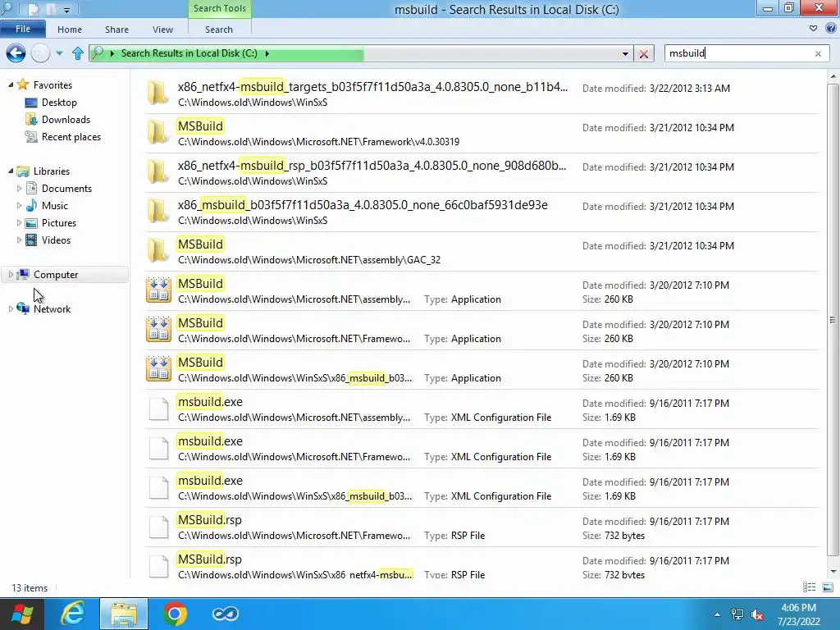The width and height of the screenshot is (840, 630).
Task: Select the Search Tools contextual tab
Action: click(x=220, y=8)
